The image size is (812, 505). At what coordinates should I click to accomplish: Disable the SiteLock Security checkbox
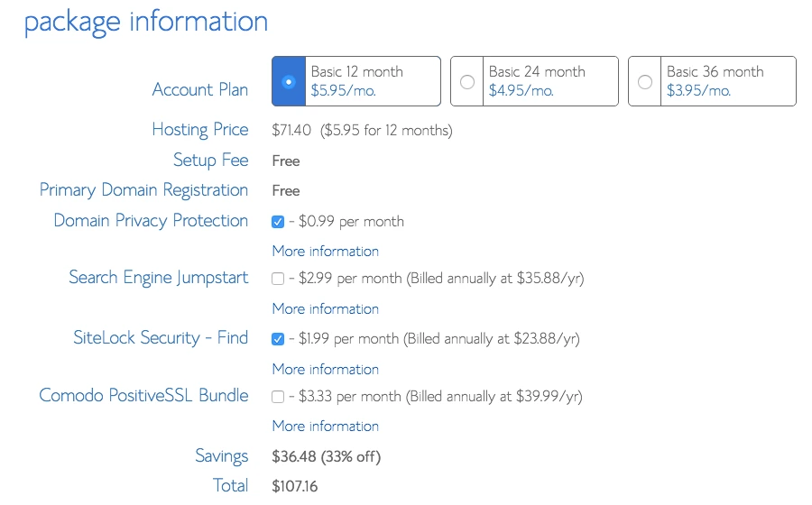click(278, 339)
